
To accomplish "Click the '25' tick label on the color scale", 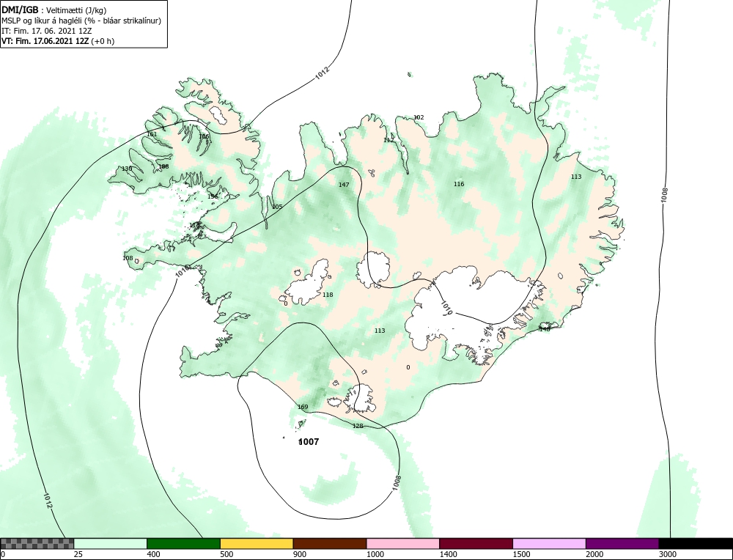I will click(x=78, y=554).
